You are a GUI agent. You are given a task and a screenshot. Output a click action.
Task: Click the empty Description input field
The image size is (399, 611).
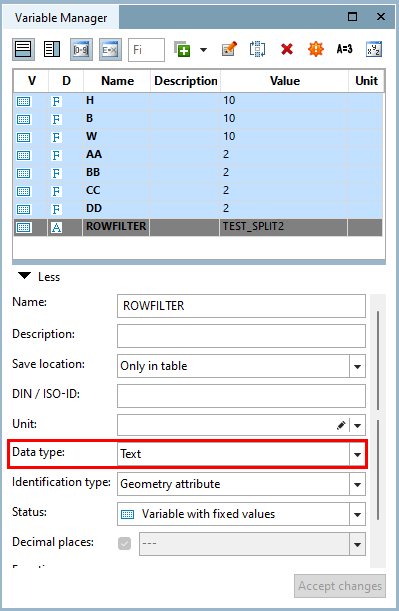[241, 336]
